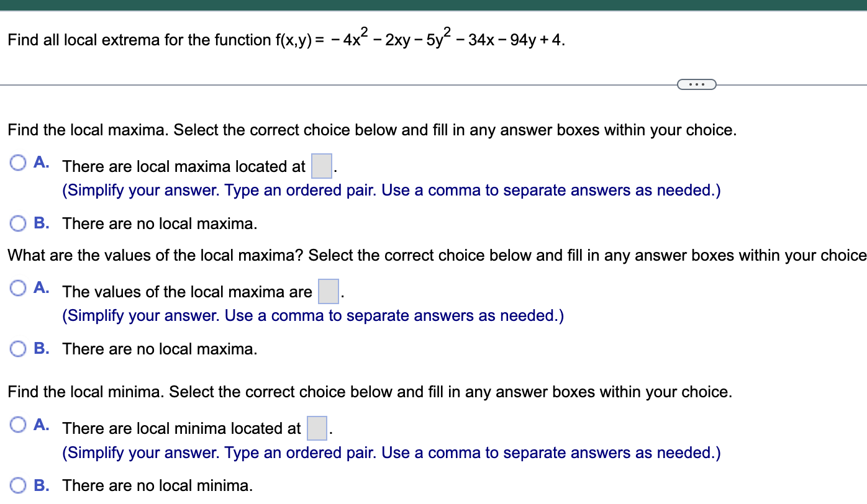Expand the ellipsis options on the divider
Image resolution: width=867 pixels, height=504 pixels.
(x=696, y=83)
